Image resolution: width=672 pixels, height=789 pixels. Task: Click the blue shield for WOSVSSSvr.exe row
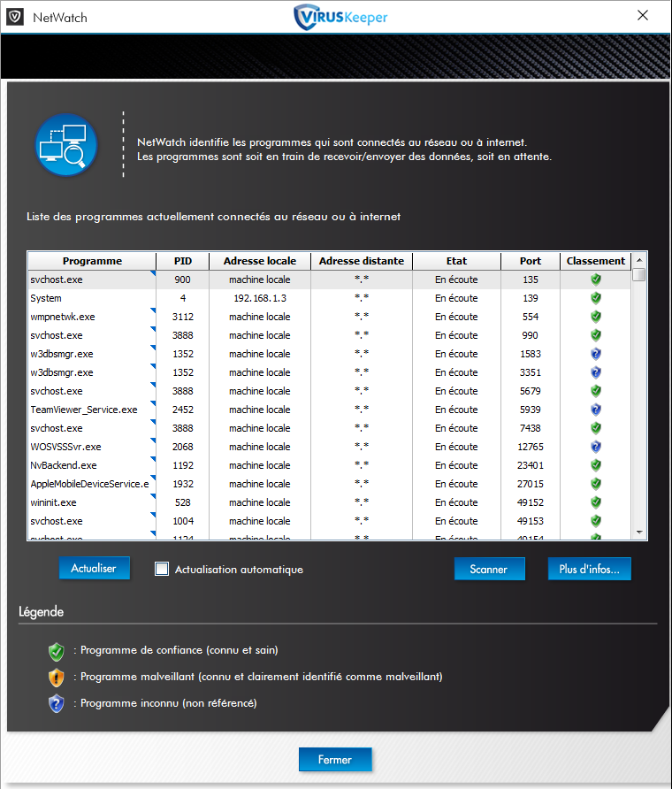click(x=596, y=447)
